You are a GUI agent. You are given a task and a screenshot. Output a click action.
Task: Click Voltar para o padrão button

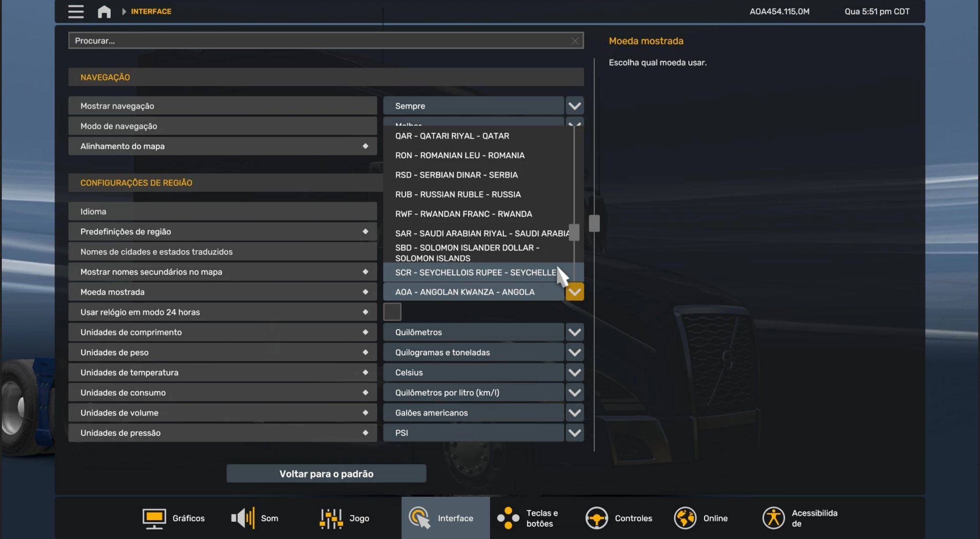pos(326,474)
